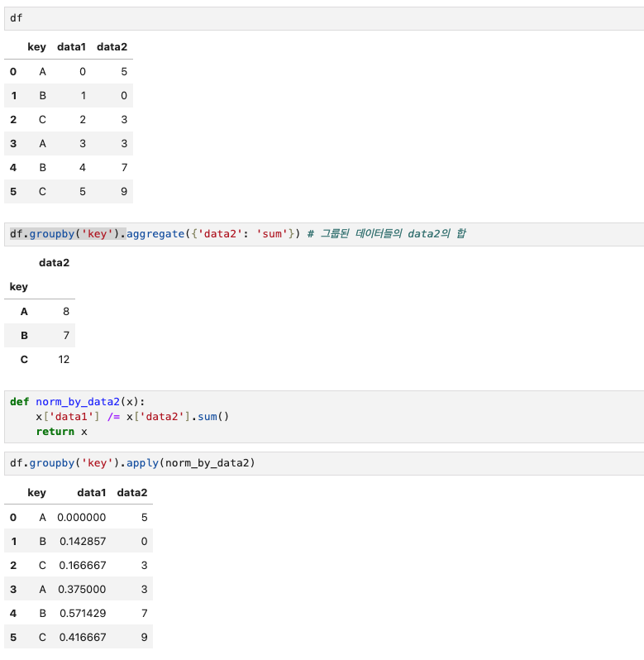Click the value 0.416667 in apply result
The width and height of the screenshot is (644, 660).
coord(83,638)
